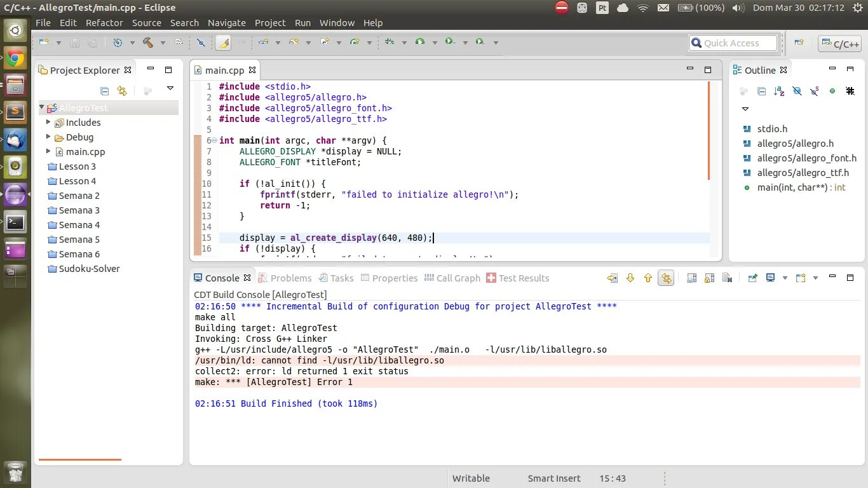
Task: Select Lesson 3 project in explorer
Action: [78, 166]
